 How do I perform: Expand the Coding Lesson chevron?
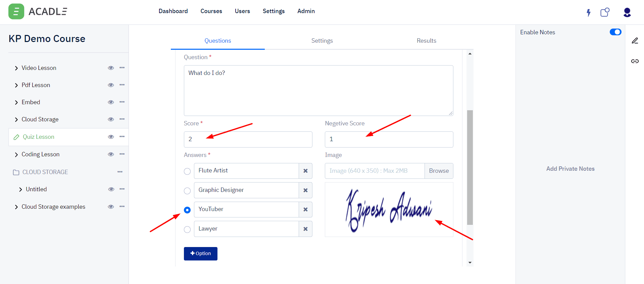coord(16,155)
